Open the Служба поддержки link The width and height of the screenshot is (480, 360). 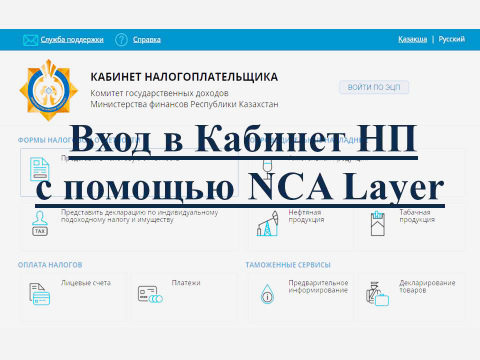[x=72, y=40]
